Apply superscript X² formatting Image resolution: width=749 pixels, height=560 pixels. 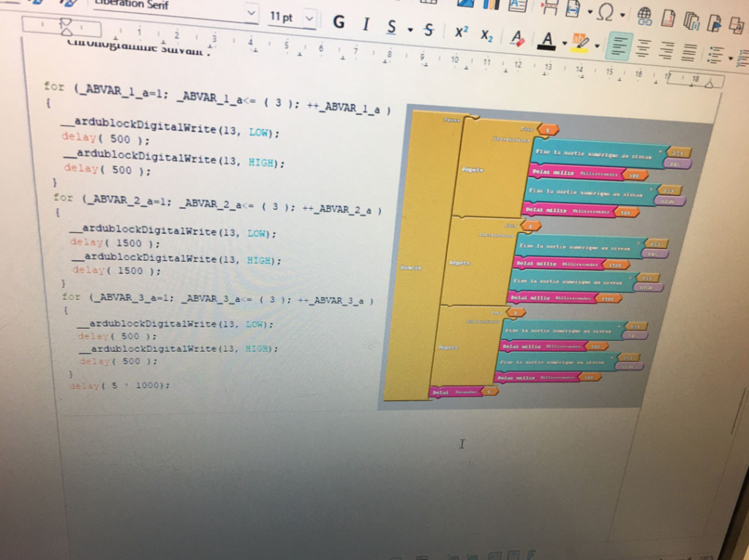462,32
